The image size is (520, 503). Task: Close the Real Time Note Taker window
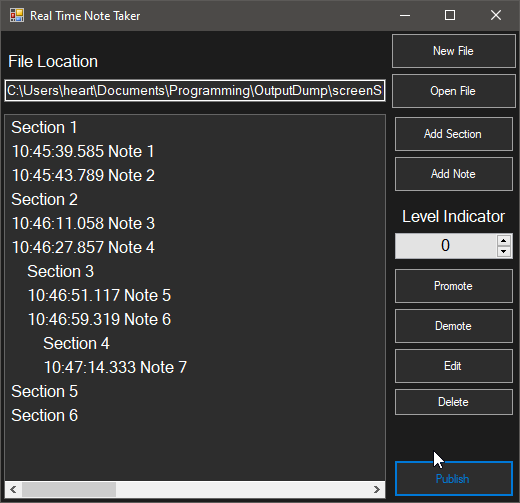point(496,15)
